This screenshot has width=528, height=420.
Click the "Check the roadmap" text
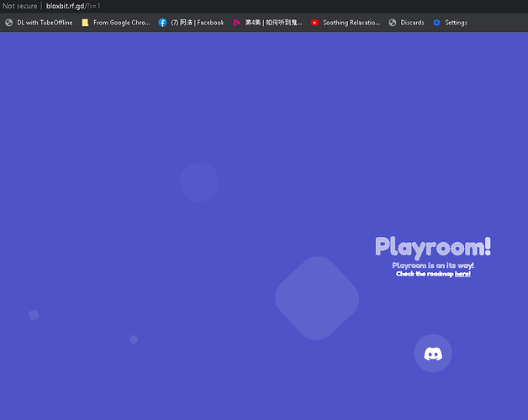click(x=424, y=274)
